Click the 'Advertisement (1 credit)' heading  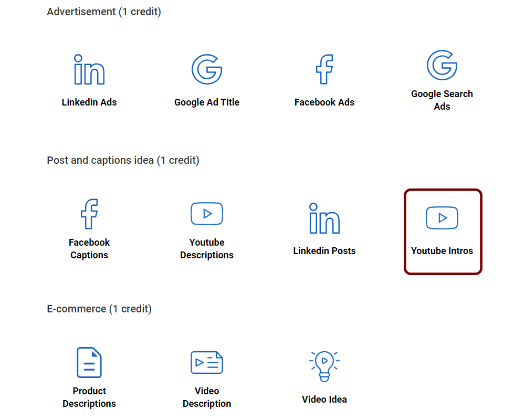pyautogui.click(x=104, y=12)
